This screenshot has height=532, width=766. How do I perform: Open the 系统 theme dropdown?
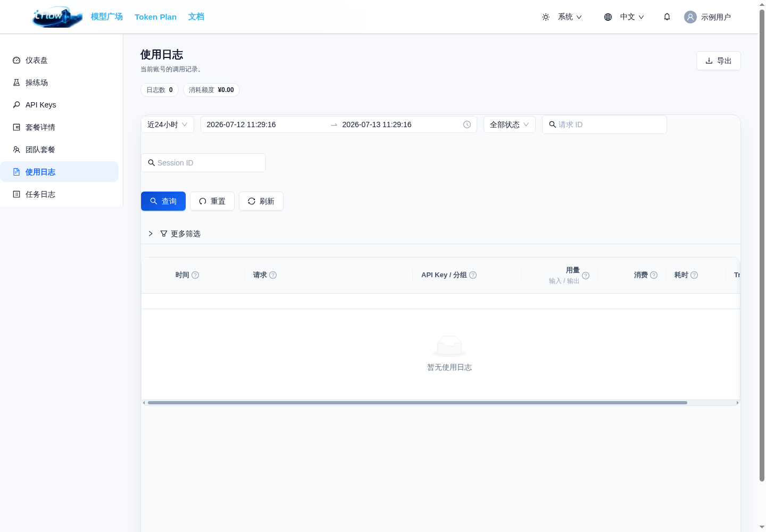(562, 17)
